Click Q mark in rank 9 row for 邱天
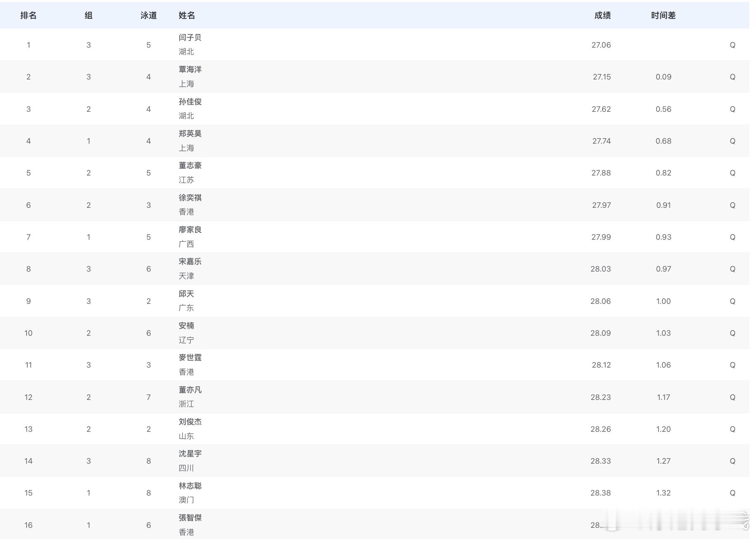The width and height of the screenshot is (756, 539). point(732,301)
